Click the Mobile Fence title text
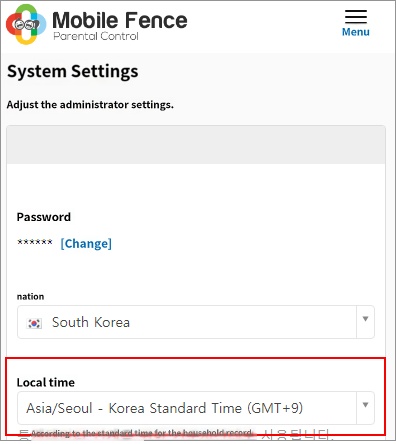This screenshot has width=396, height=444. click(120, 20)
